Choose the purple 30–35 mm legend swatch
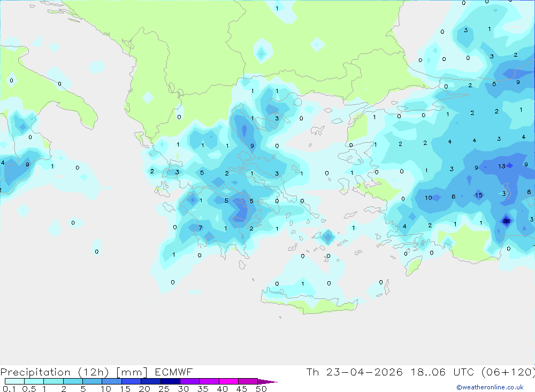The width and height of the screenshot is (535, 392). click(189, 381)
